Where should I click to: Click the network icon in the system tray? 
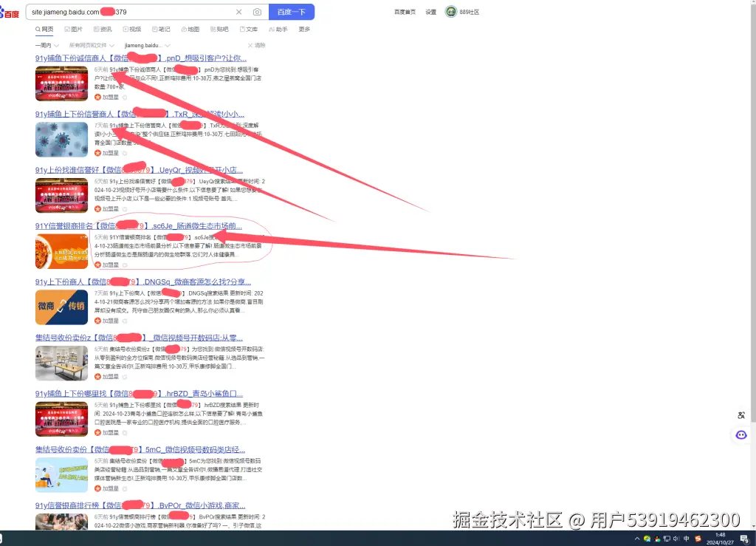(667, 539)
